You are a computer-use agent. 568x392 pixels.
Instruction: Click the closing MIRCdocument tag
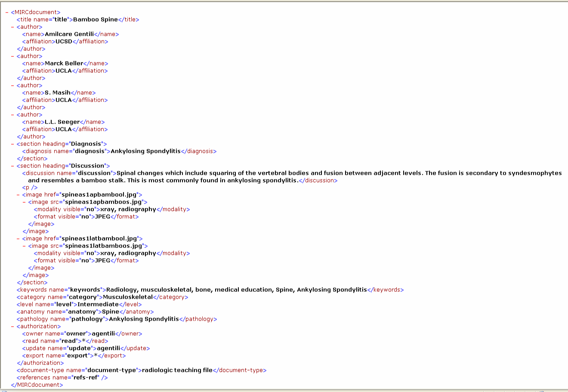(37, 385)
